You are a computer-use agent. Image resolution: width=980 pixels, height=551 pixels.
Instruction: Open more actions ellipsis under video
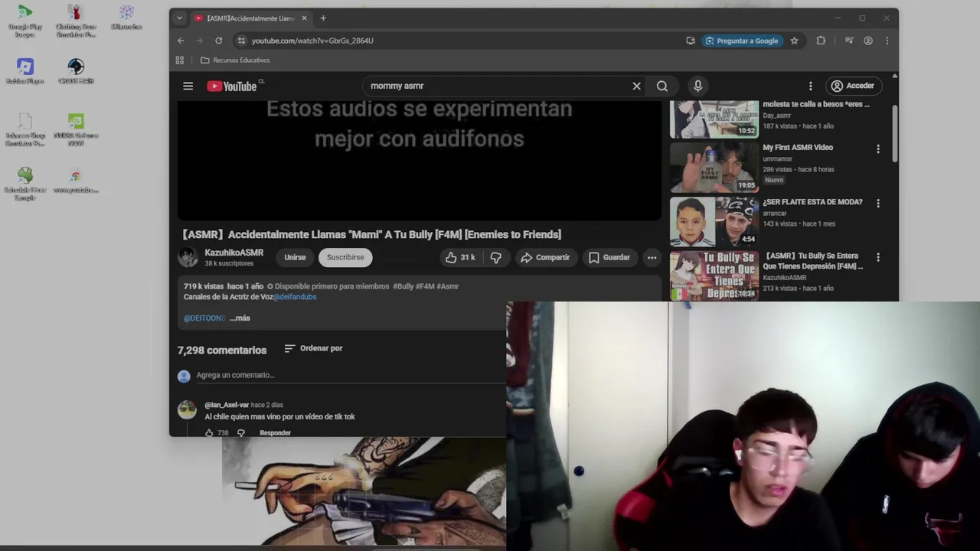click(x=652, y=257)
